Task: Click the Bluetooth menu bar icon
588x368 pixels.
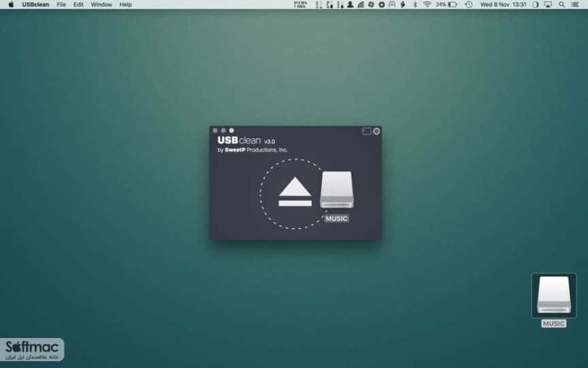Action: [414, 5]
